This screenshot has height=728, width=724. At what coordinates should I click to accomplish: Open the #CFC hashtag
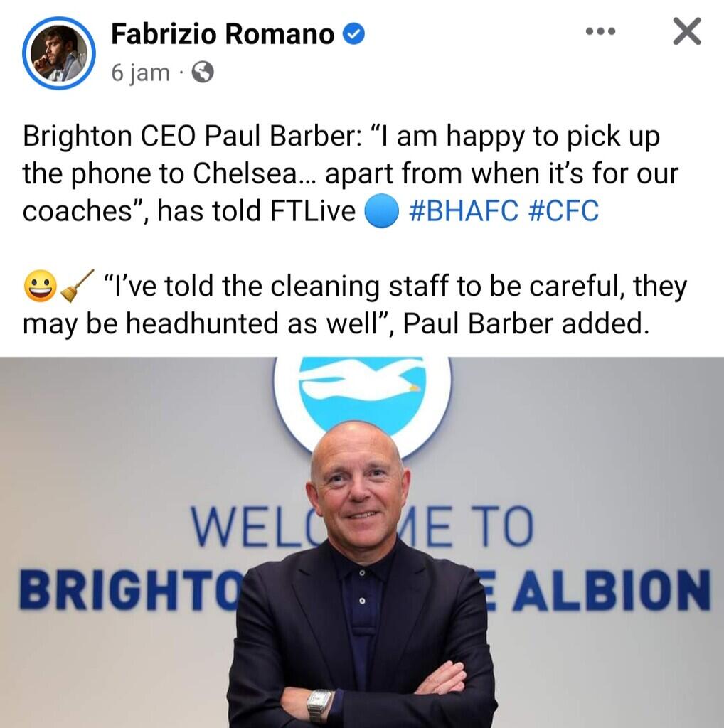point(564,211)
